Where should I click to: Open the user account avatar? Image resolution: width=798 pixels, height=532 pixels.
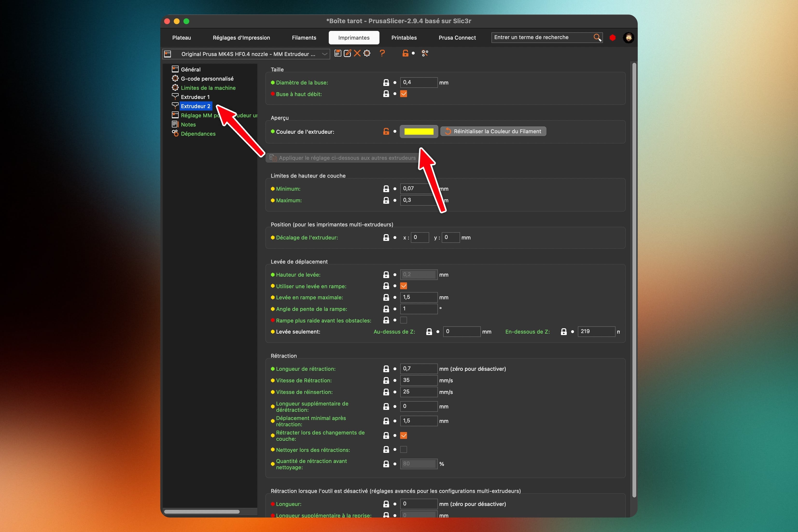point(628,38)
